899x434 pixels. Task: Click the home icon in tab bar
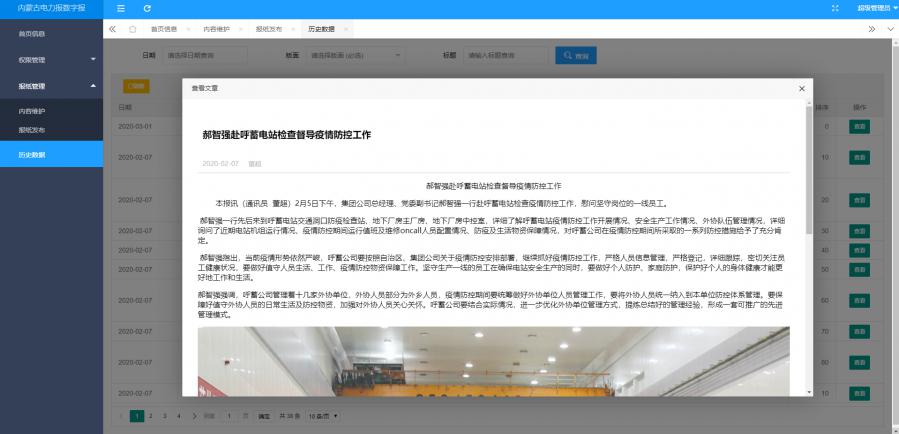(x=133, y=29)
